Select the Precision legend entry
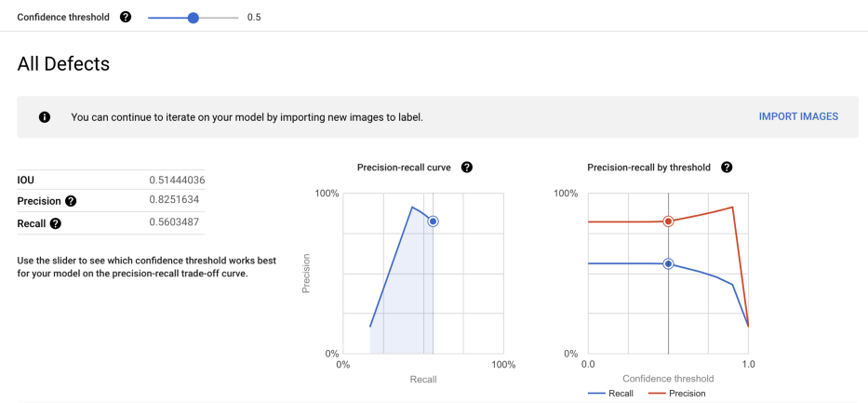This screenshot has height=403, width=868. [x=676, y=394]
